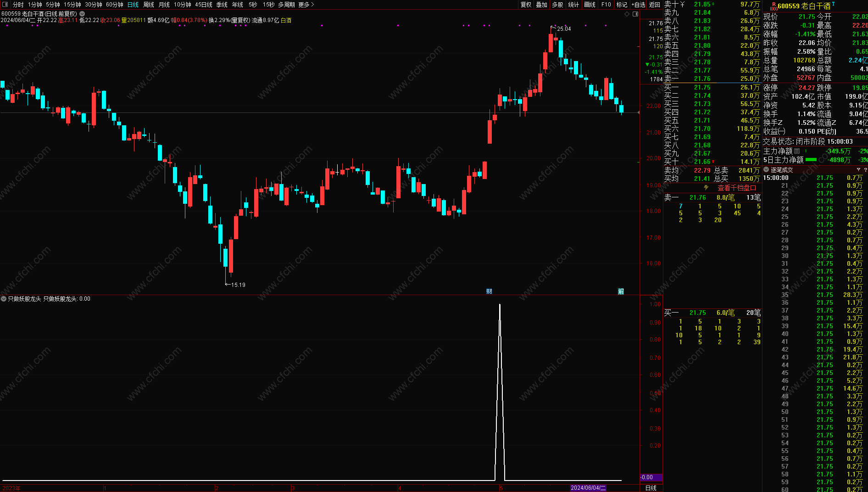The height and width of the screenshot is (492, 868).
Task: Toggle the left sidebar panel icon
Action: tap(5, 5)
